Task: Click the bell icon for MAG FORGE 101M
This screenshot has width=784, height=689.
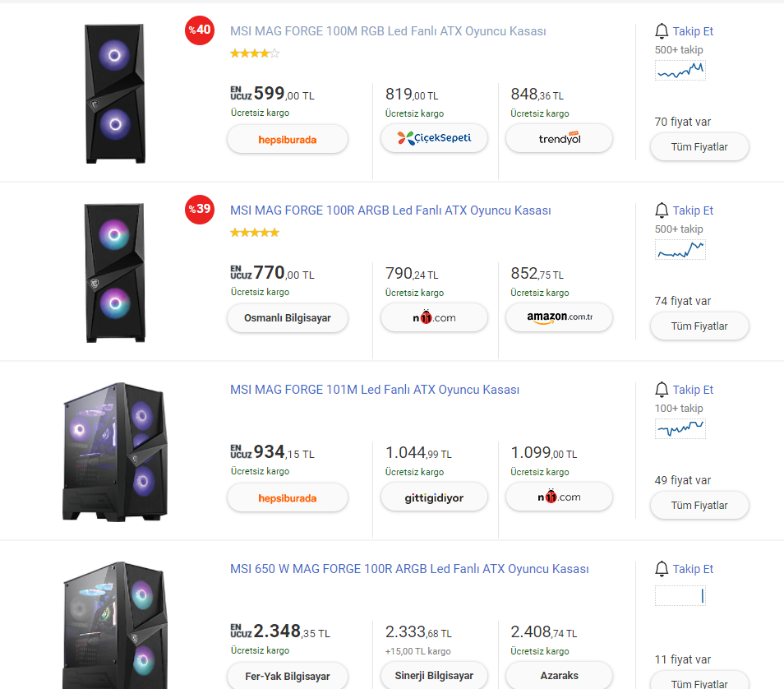Action: [x=662, y=390]
